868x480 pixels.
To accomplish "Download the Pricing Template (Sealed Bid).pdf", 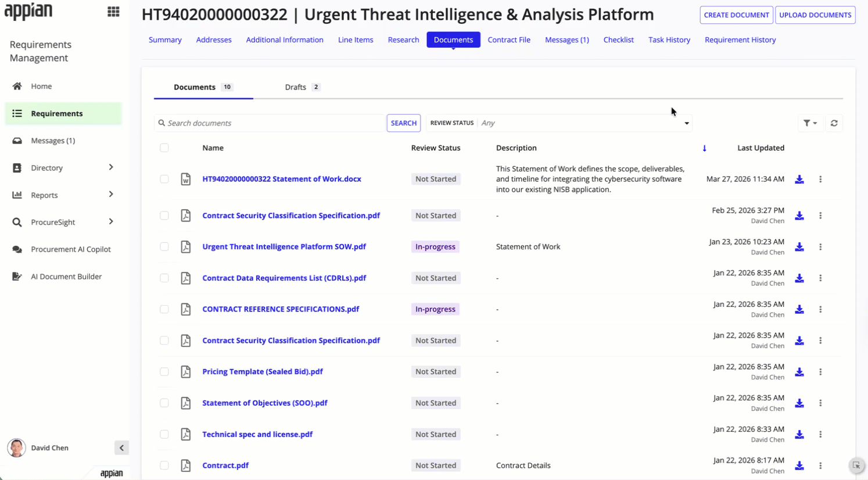I will (x=799, y=372).
